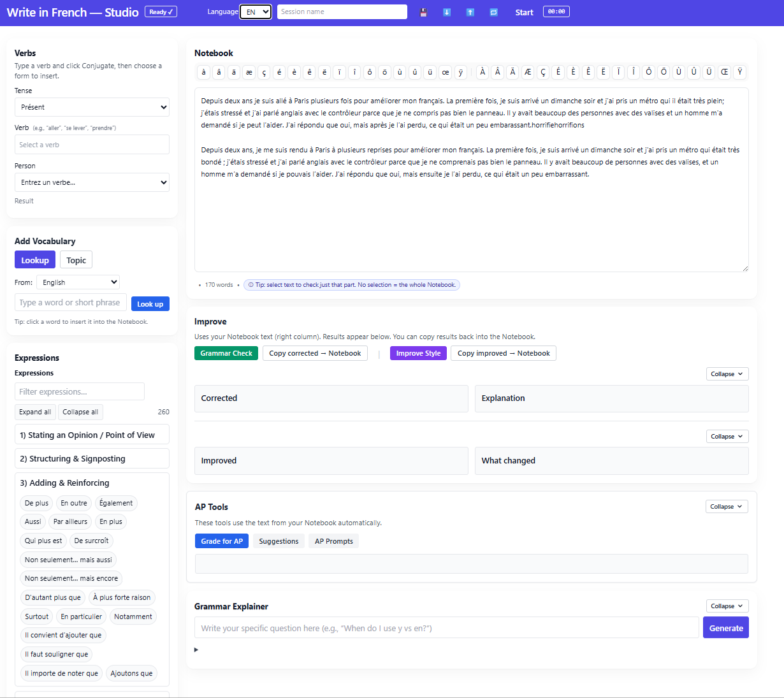Switch to the Topic tab in Add Vocabulary

76,259
